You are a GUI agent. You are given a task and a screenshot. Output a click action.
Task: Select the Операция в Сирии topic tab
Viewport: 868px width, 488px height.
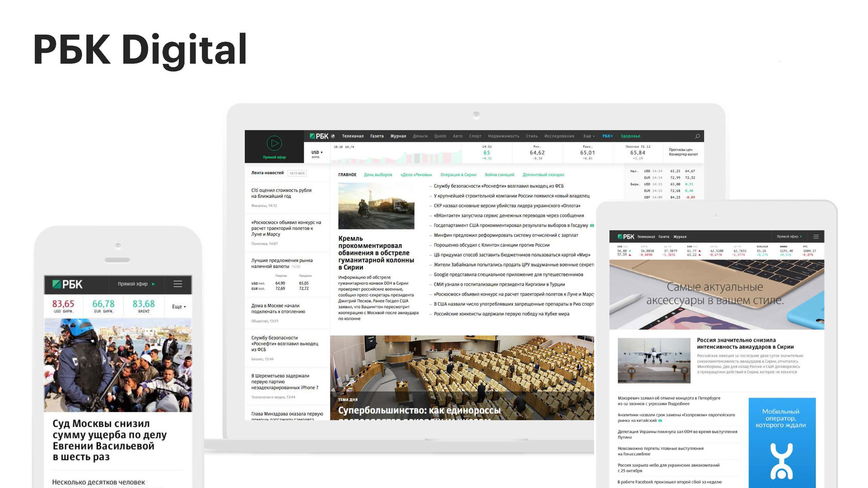point(458,175)
